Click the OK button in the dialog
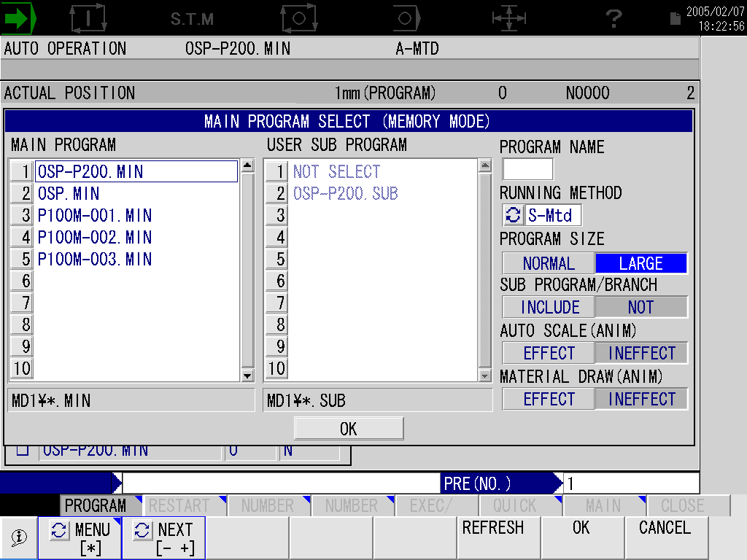This screenshot has height=560, width=747. 349,429
